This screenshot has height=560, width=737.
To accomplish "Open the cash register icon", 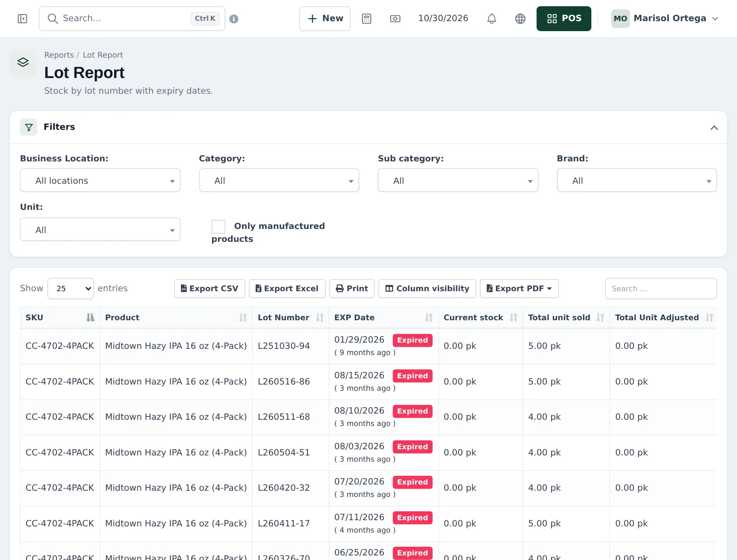I will coord(395,19).
